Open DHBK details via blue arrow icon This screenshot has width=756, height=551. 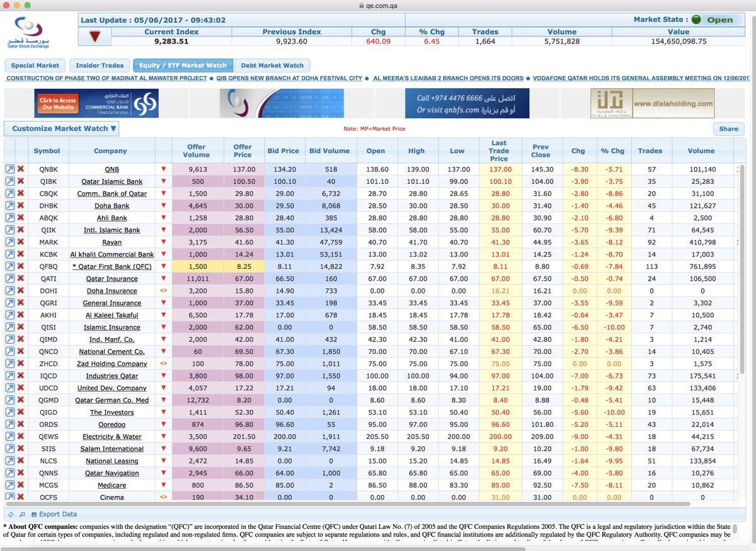(10, 206)
